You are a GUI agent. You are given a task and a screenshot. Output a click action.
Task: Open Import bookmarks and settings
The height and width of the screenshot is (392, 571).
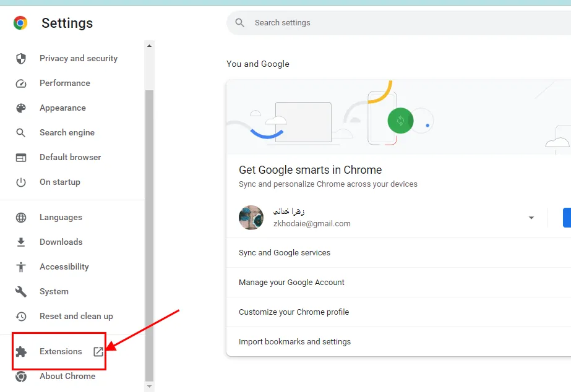pyautogui.click(x=399, y=342)
